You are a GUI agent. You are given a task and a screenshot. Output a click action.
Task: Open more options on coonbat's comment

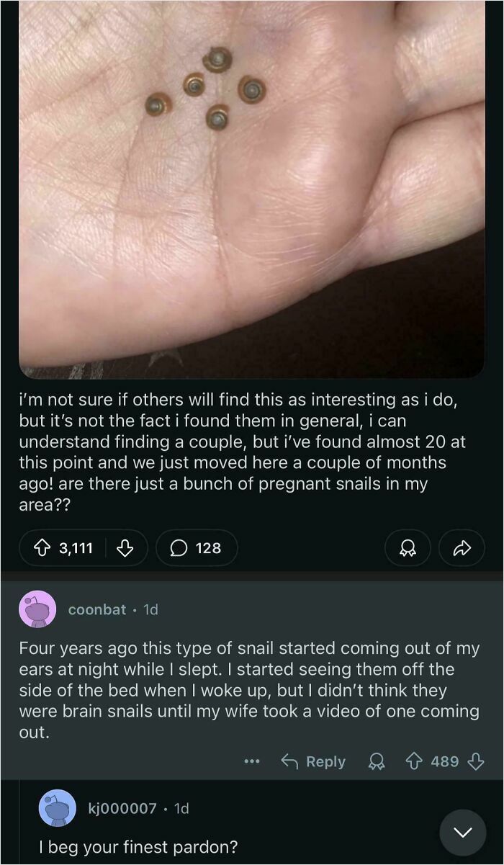pyautogui.click(x=251, y=761)
